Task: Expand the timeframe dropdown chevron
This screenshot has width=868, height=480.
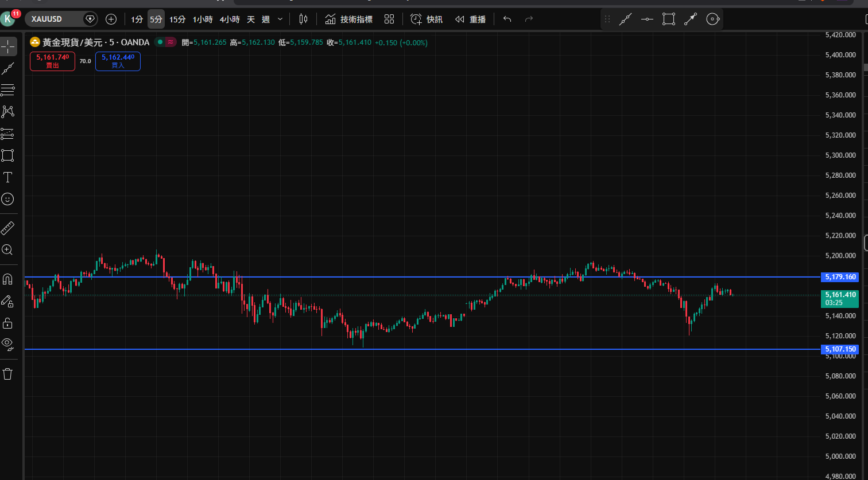Action: coord(280,19)
